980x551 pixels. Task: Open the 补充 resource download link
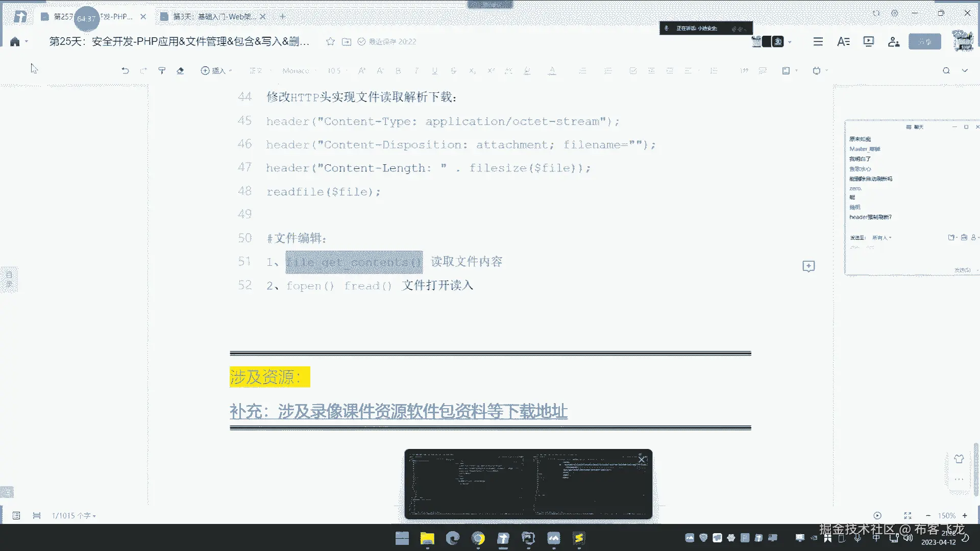(x=398, y=411)
